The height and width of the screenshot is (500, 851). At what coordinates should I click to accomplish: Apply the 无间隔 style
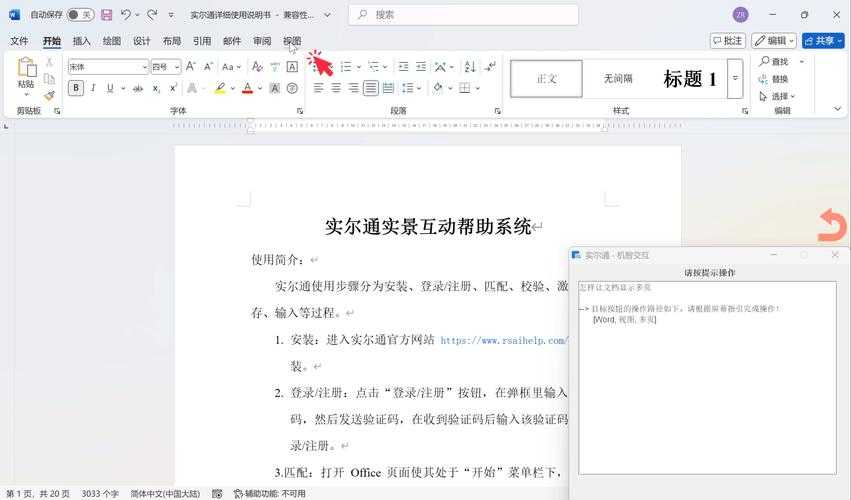pyautogui.click(x=618, y=79)
